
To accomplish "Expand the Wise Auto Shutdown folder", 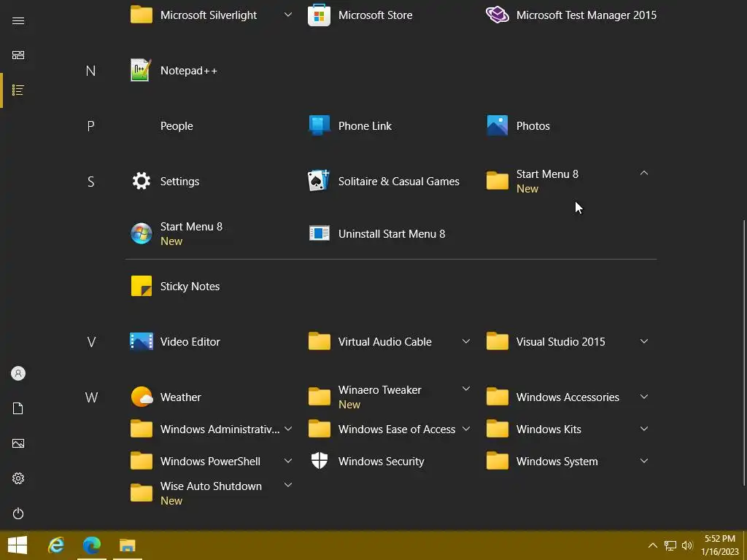I will click(288, 485).
